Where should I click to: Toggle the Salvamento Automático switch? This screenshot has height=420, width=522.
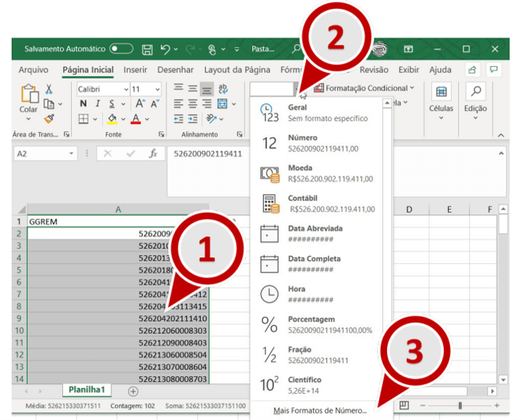click(x=121, y=49)
